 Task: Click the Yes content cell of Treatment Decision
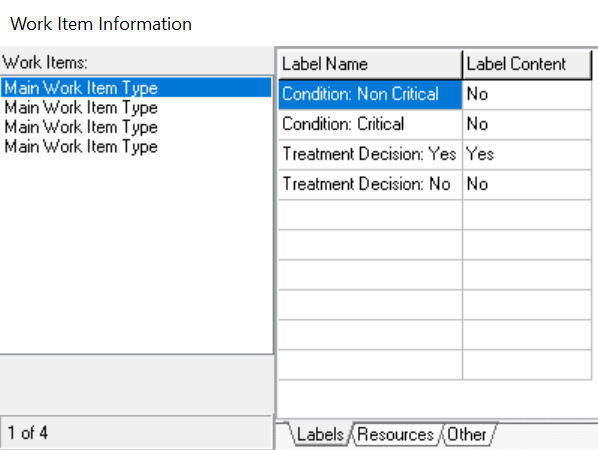[527, 154]
